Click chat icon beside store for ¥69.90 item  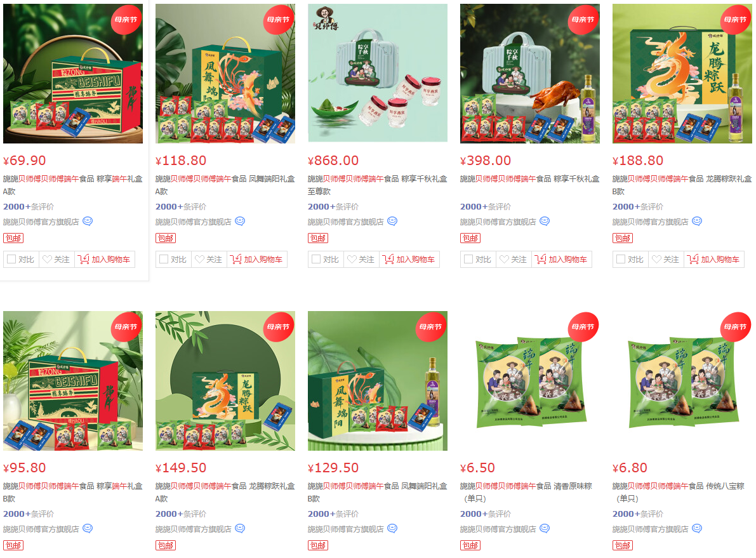coord(87,222)
